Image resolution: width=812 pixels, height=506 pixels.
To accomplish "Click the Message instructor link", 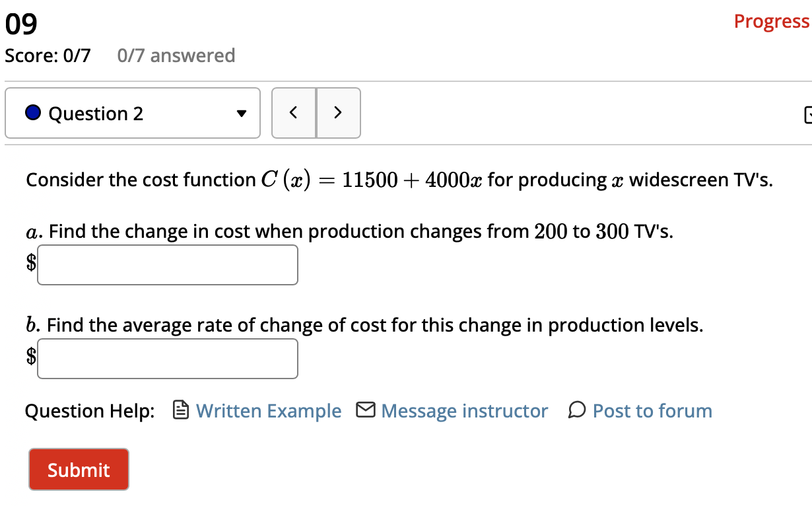I will [x=463, y=410].
